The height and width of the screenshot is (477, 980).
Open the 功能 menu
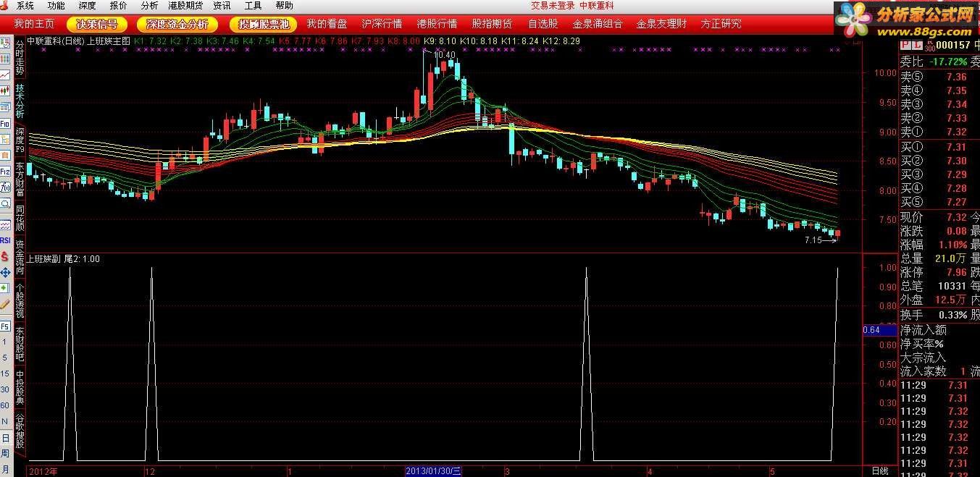pos(56,5)
